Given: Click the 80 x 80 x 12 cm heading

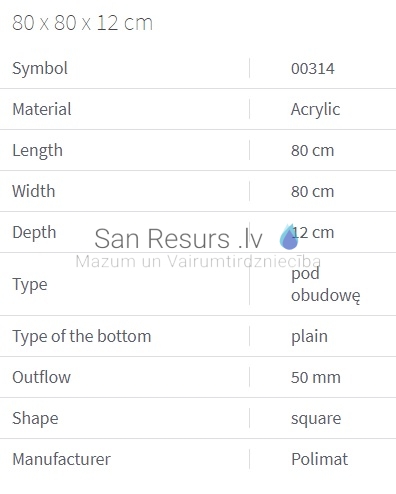Looking at the screenshot, I should 82,23.
